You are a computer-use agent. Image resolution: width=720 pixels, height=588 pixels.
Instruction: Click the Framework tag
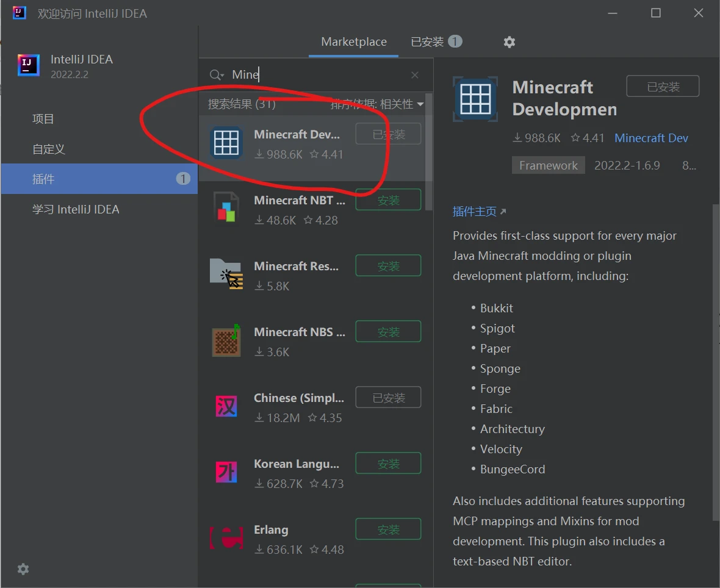tap(549, 165)
